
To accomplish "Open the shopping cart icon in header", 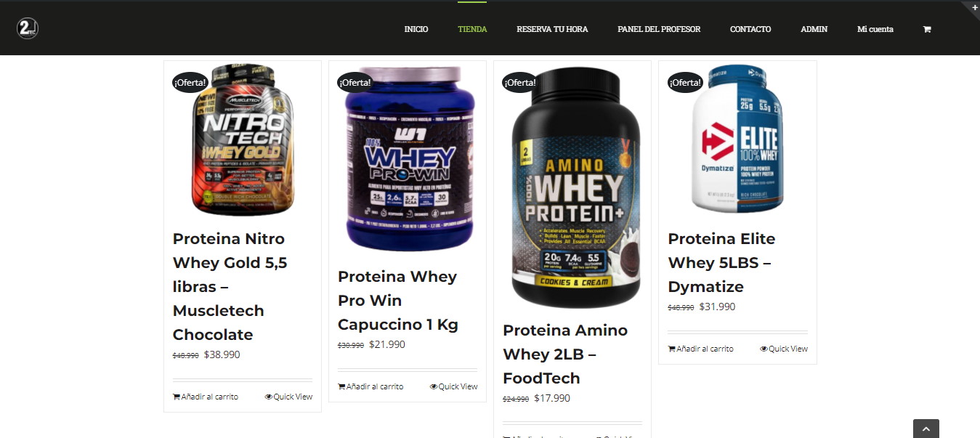I will tap(927, 29).
